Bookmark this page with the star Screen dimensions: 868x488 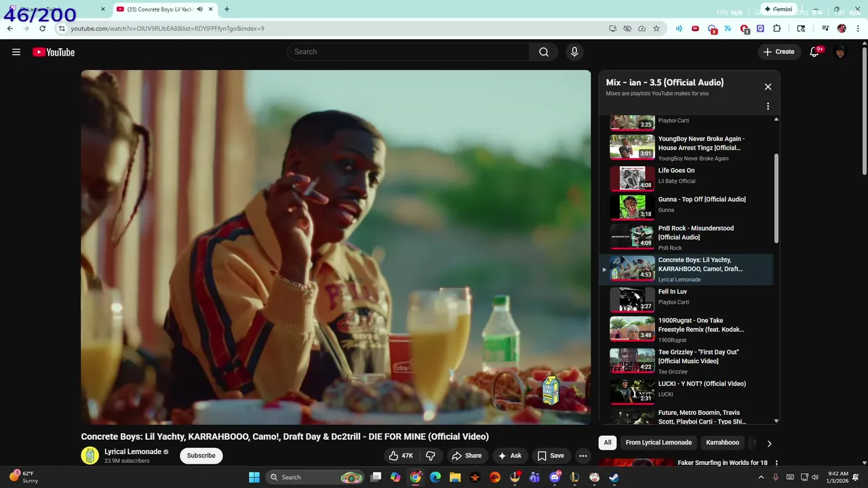tap(656, 28)
